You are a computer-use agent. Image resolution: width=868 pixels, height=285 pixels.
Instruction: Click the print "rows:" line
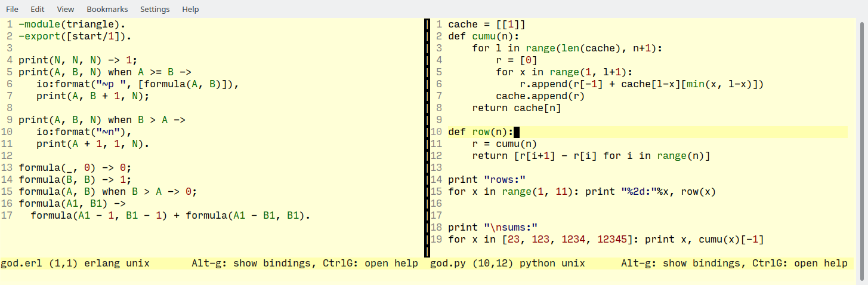487,180
